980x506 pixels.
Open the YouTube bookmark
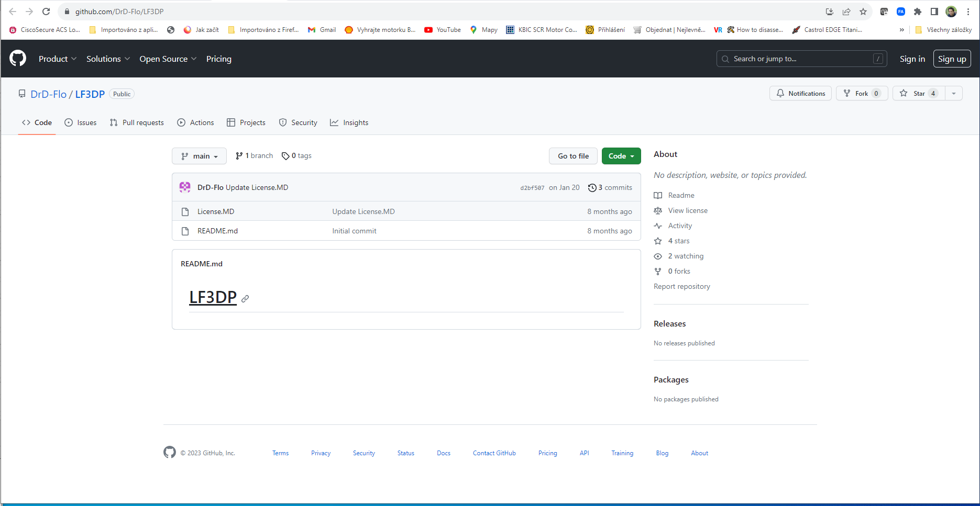[x=443, y=30]
